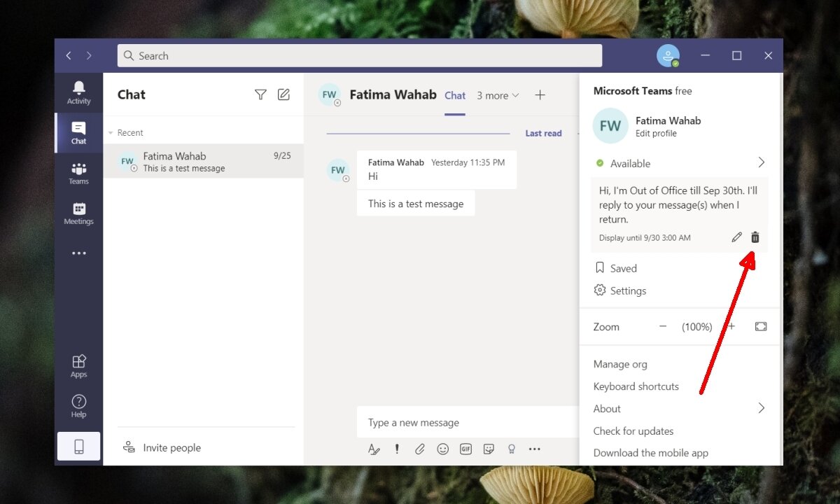Attach a file to the message
The height and width of the screenshot is (504, 840).
tap(420, 449)
